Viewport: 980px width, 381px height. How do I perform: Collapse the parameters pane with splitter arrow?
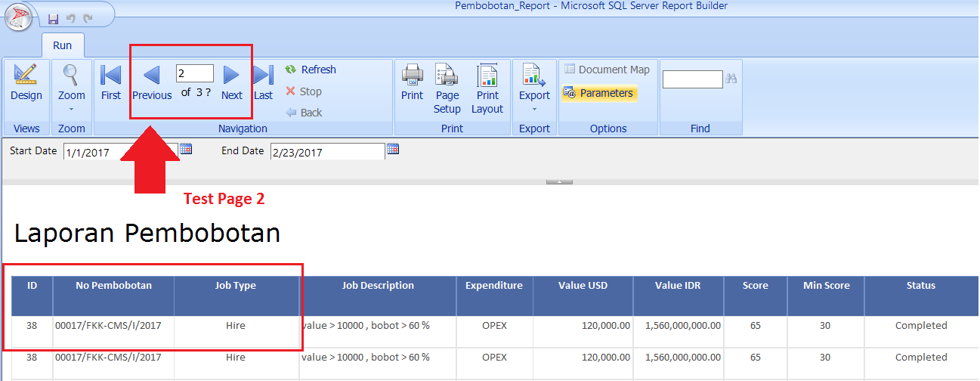tap(559, 181)
